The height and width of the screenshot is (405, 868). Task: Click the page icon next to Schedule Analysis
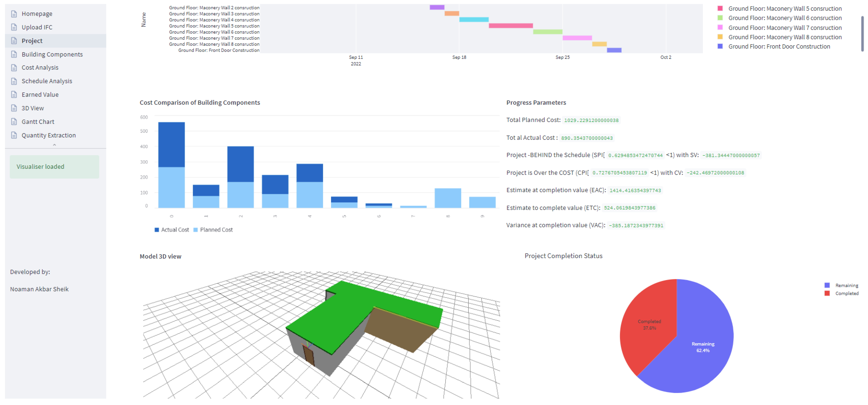coord(14,81)
